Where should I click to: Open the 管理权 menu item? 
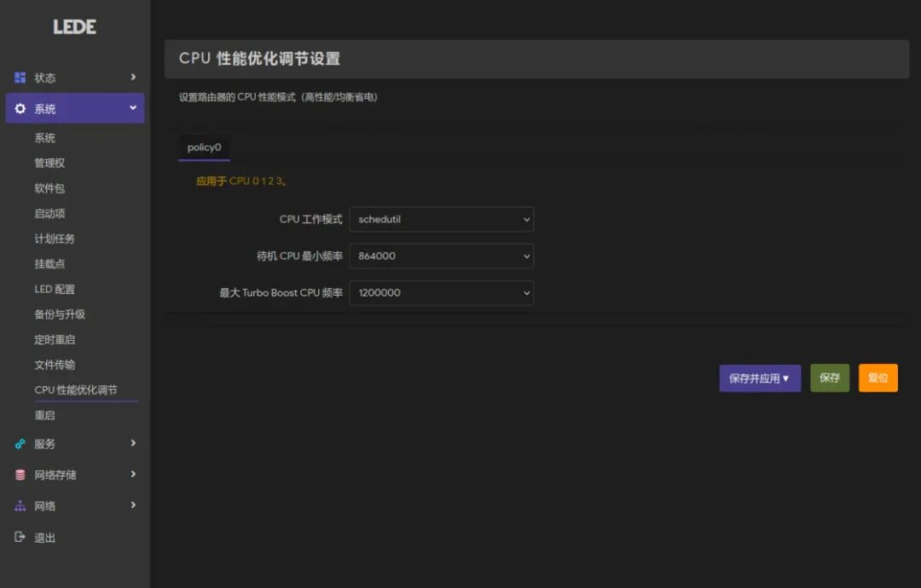[49, 163]
